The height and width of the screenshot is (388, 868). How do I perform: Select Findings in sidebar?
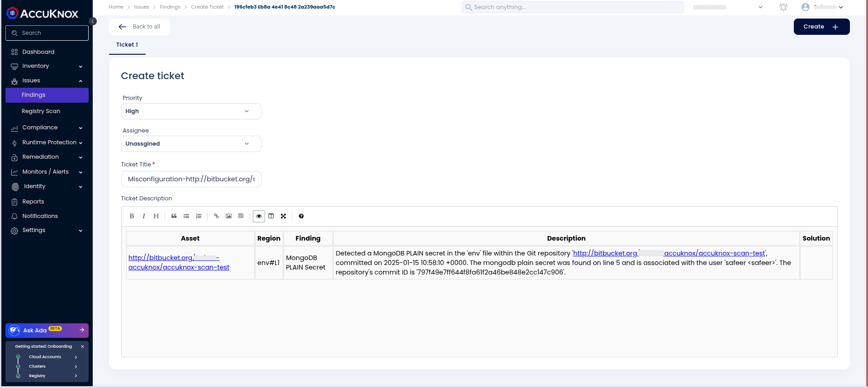point(47,95)
